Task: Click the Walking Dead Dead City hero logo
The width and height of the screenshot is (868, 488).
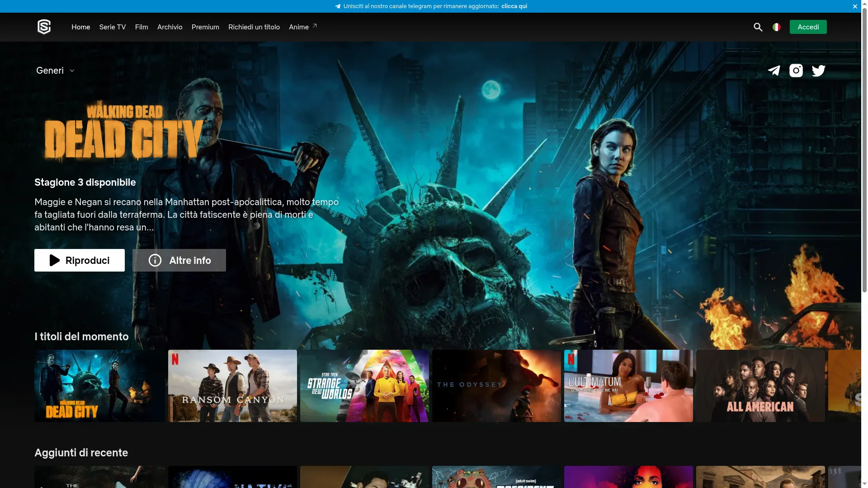Action: [x=124, y=131]
